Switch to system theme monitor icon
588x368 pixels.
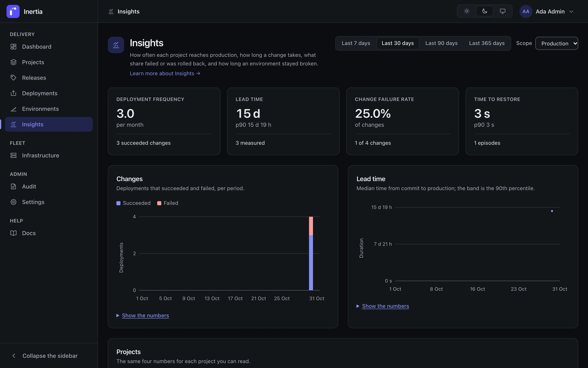pyautogui.click(x=502, y=11)
